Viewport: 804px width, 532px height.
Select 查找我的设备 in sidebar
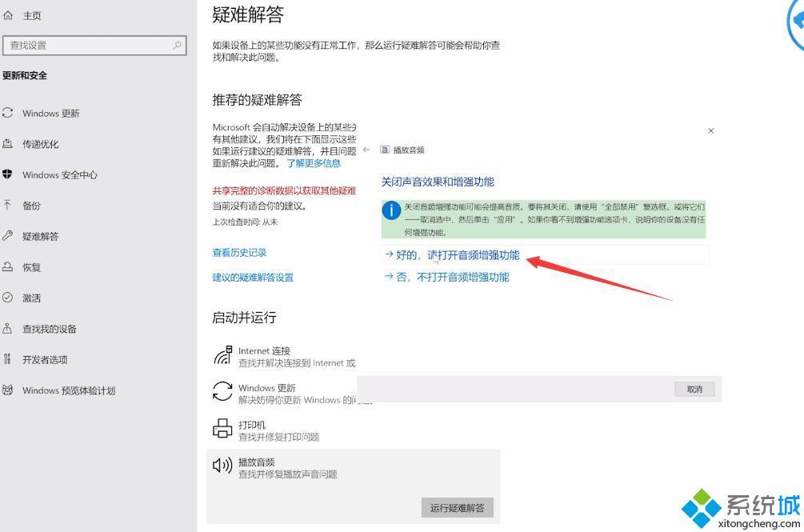point(49,329)
